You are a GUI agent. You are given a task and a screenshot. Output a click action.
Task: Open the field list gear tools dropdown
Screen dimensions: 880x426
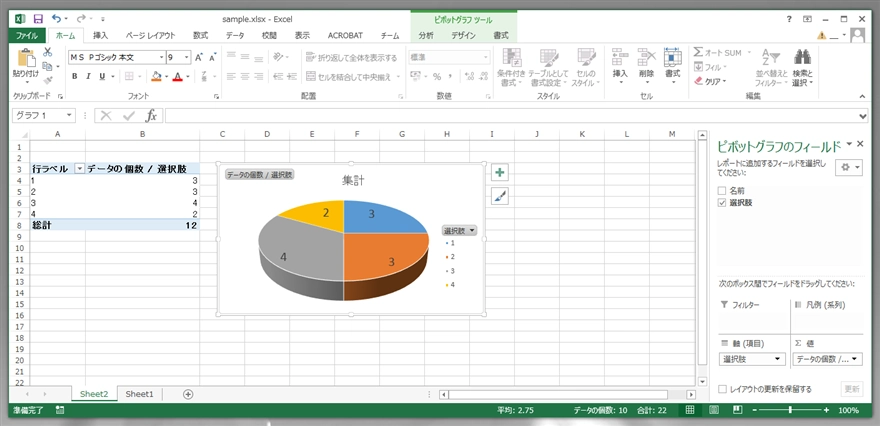(x=849, y=168)
